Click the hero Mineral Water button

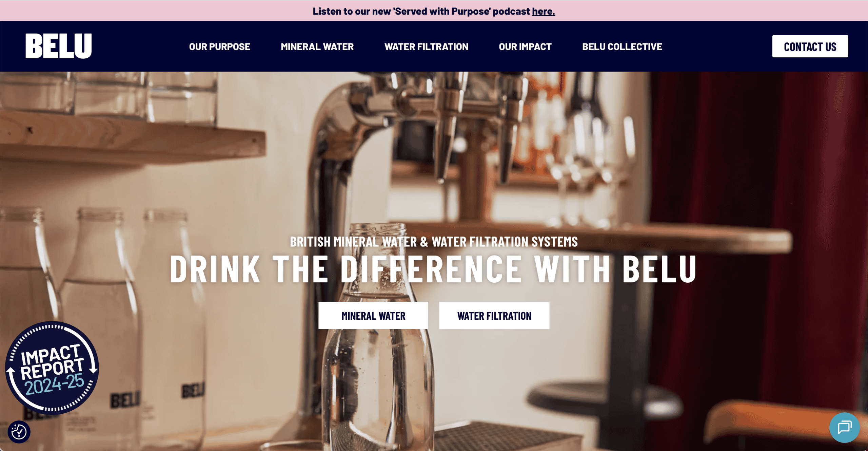tap(373, 315)
